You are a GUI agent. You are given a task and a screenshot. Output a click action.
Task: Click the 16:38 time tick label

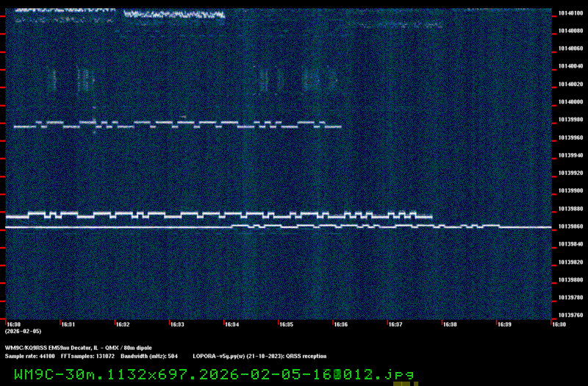pyautogui.click(x=449, y=324)
